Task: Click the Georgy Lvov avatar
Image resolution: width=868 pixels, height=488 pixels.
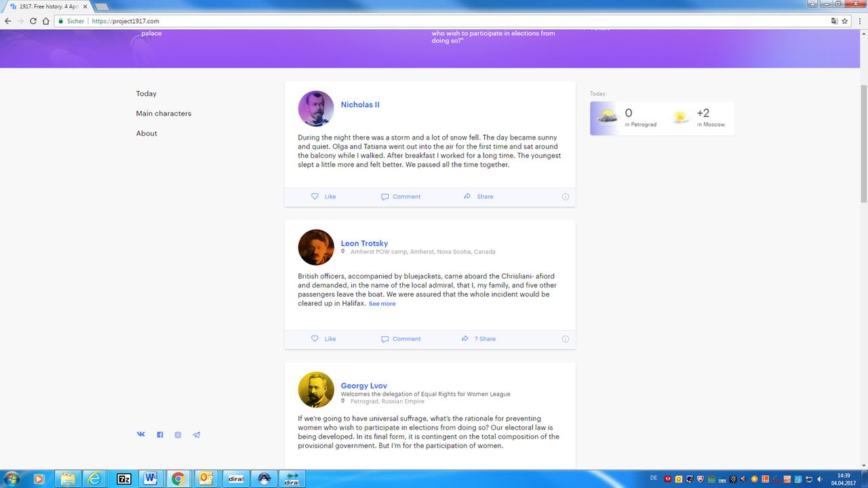Action: click(316, 390)
